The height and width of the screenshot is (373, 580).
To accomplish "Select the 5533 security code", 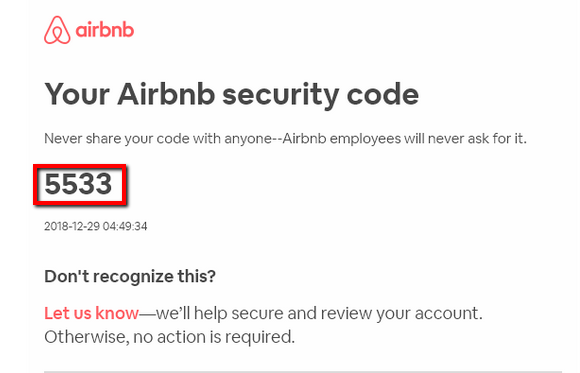I will [78, 184].
